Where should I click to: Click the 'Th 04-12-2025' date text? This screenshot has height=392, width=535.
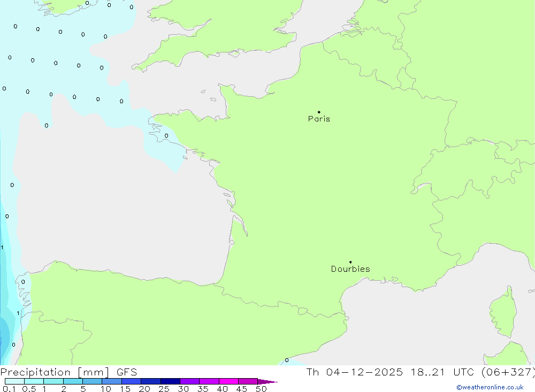(x=354, y=372)
